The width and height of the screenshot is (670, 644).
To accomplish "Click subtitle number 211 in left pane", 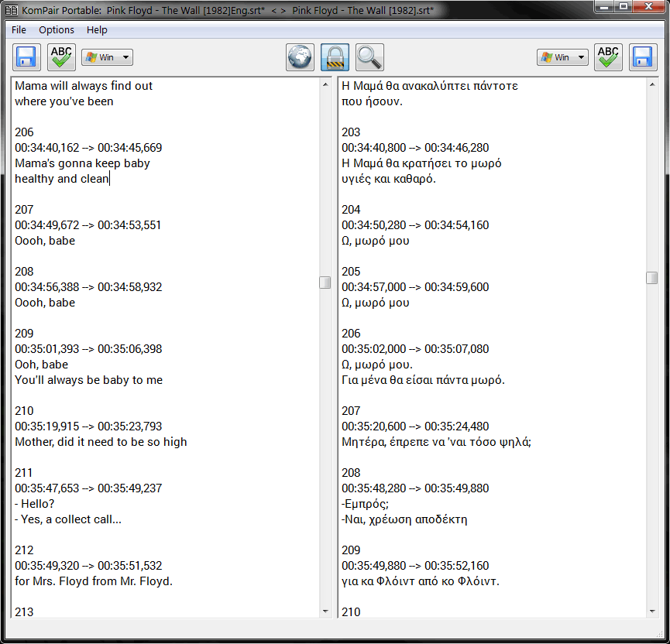I will [x=23, y=473].
